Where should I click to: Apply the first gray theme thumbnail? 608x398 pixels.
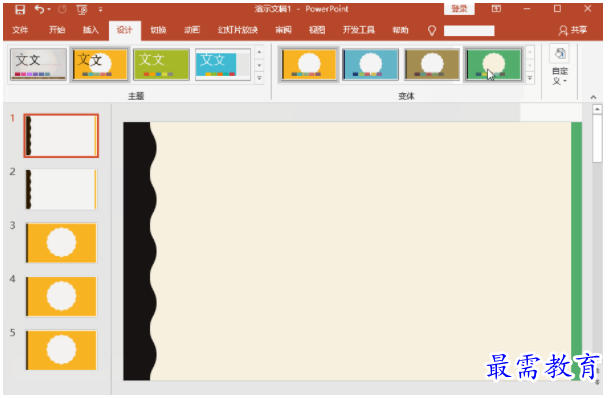pos(38,64)
